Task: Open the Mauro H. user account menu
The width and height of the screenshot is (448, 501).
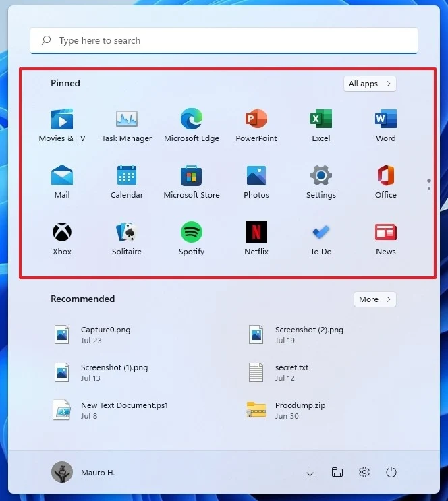Action: click(x=83, y=472)
